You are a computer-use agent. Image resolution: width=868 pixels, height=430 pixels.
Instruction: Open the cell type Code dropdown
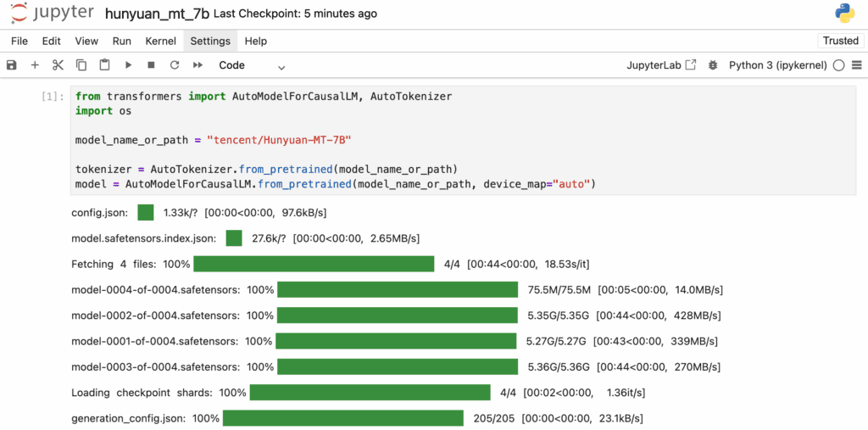tap(252, 65)
